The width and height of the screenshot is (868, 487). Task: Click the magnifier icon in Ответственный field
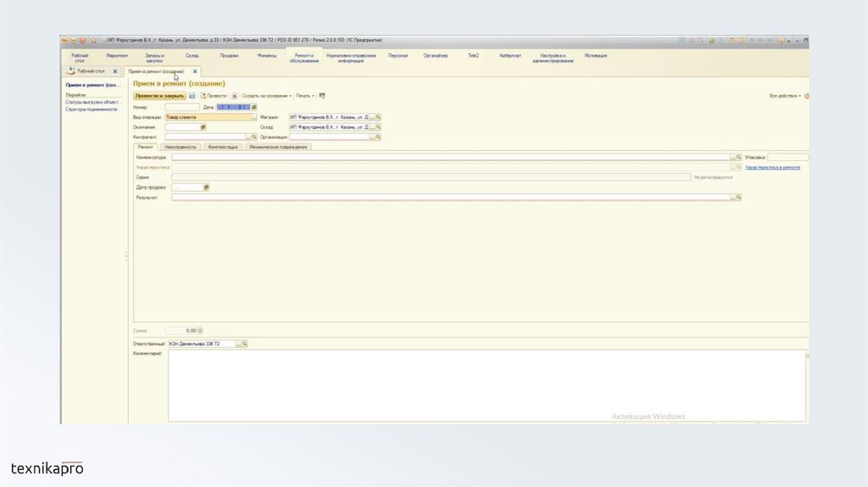(x=244, y=344)
